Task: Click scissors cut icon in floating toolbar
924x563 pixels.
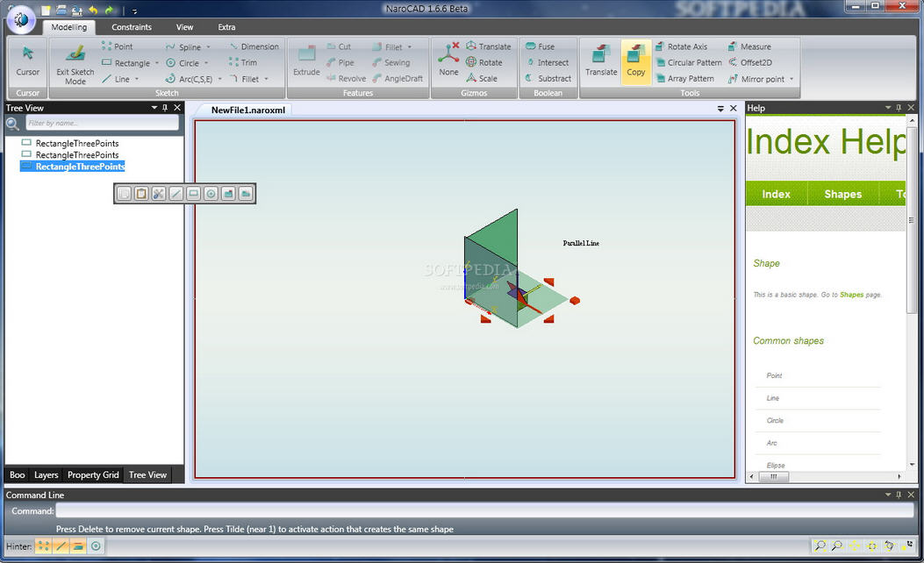Action: (159, 194)
